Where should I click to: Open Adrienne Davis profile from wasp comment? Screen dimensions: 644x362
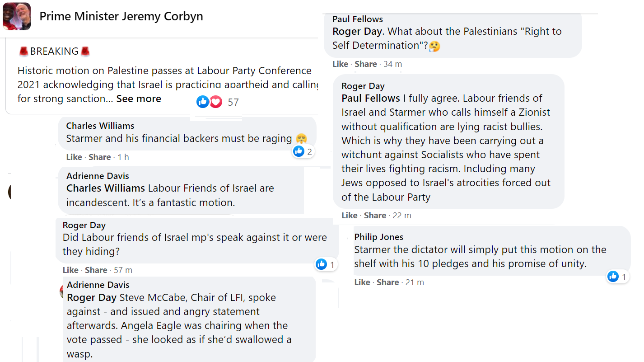pyautogui.click(x=98, y=285)
